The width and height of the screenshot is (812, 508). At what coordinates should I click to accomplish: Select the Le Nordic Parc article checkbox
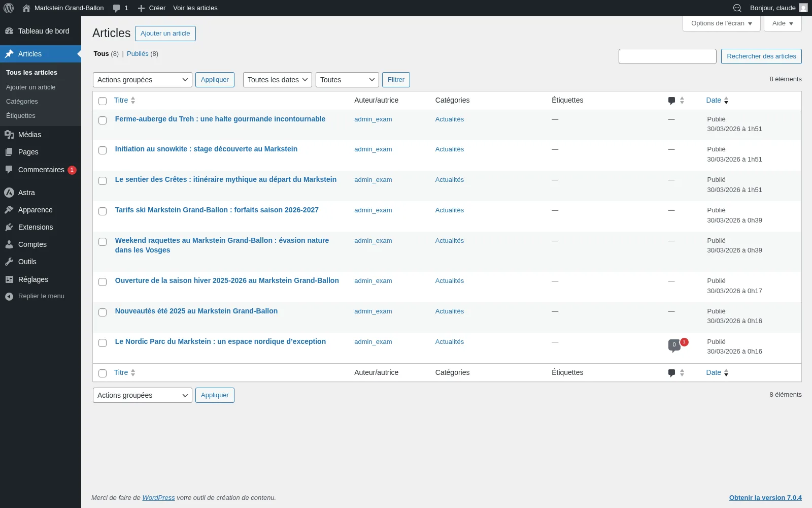[x=103, y=343]
